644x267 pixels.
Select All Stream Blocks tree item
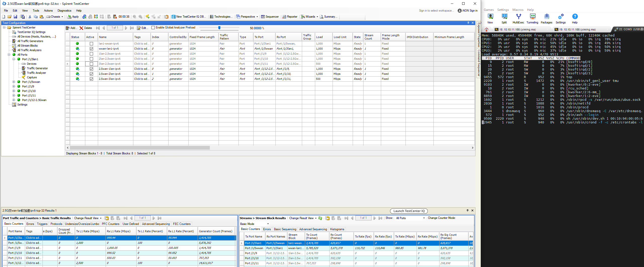click(27, 46)
